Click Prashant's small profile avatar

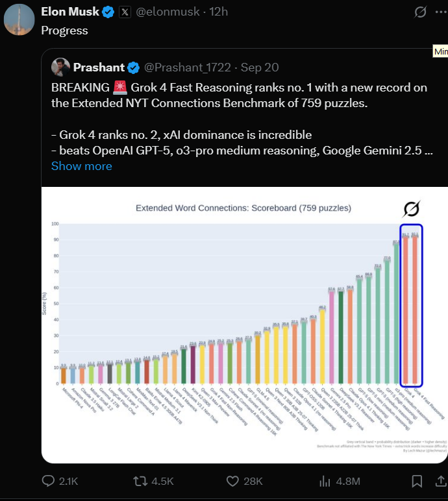(61, 67)
